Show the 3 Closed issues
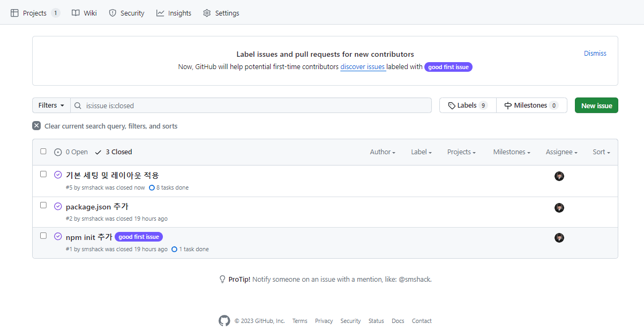 coord(113,152)
